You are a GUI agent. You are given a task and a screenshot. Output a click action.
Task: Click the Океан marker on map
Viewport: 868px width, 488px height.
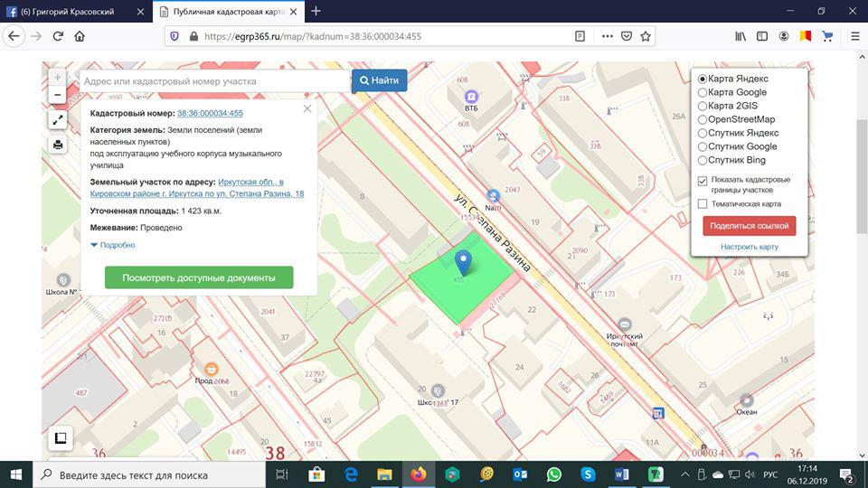click(x=746, y=400)
